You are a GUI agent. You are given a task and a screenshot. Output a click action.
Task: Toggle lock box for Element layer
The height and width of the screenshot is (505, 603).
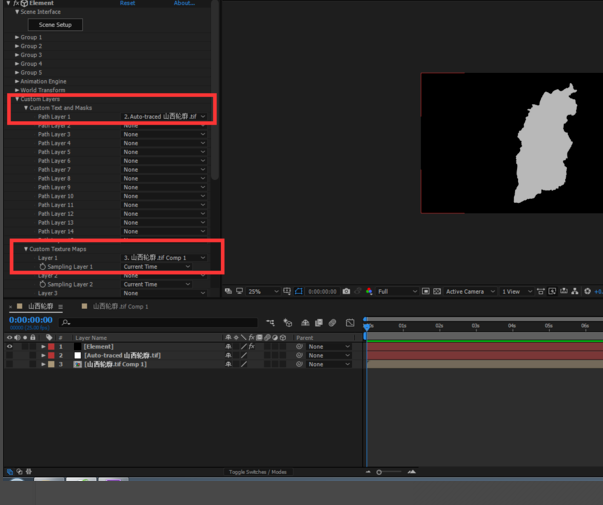tap(33, 347)
